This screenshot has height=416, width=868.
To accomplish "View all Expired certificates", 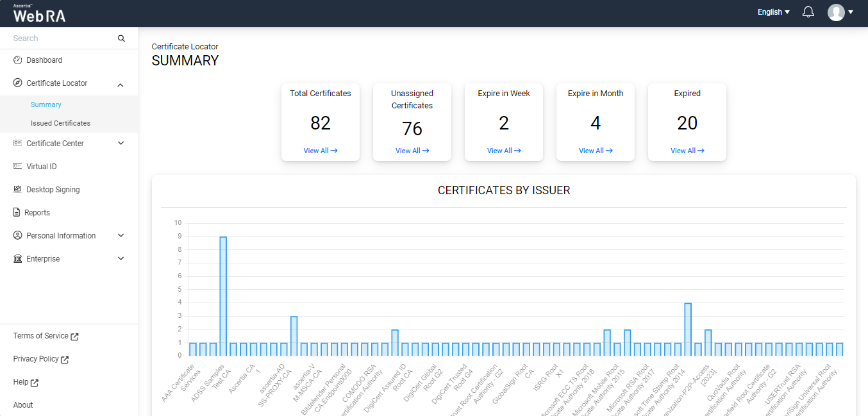I will coord(687,151).
